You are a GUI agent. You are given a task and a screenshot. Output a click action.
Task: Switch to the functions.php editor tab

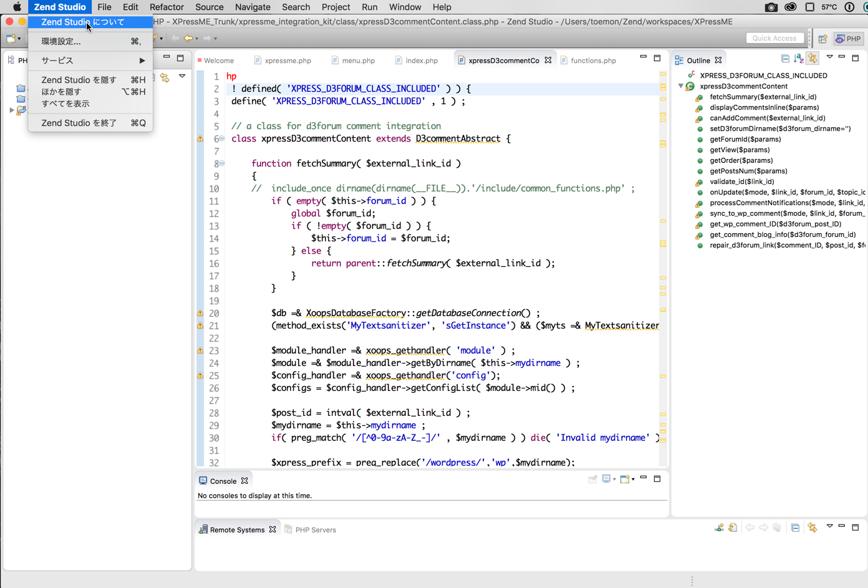[x=588, y=60]
